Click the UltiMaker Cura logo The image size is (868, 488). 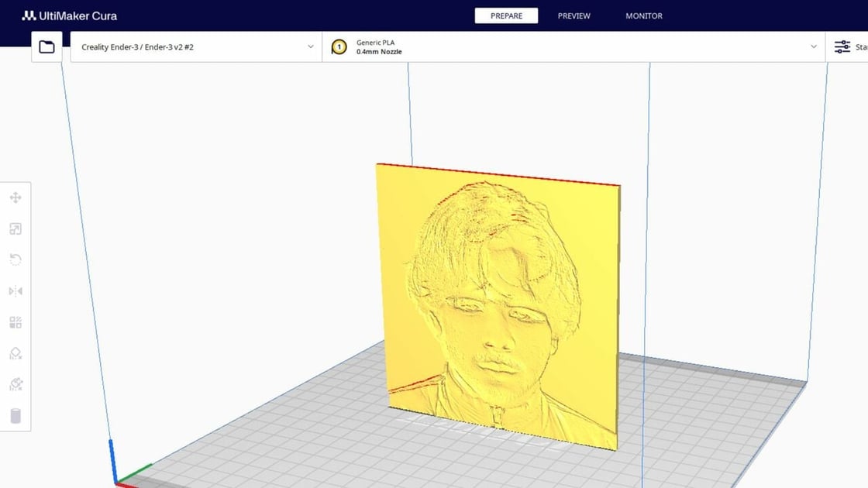69,15
